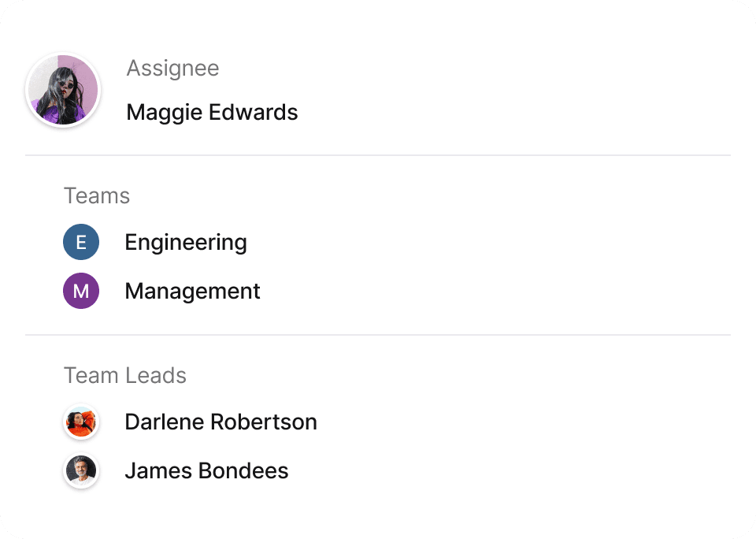Click Maggie Edwards' profile photo

(63, 91)
